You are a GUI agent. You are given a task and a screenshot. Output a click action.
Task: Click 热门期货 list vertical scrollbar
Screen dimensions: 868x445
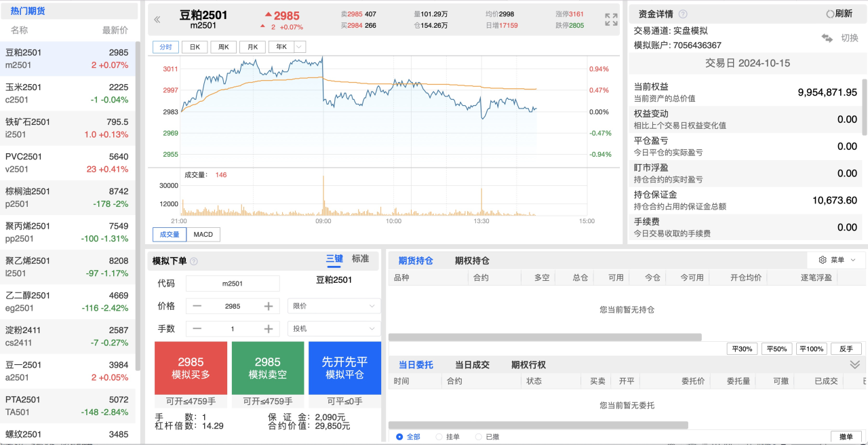(138, 206)
